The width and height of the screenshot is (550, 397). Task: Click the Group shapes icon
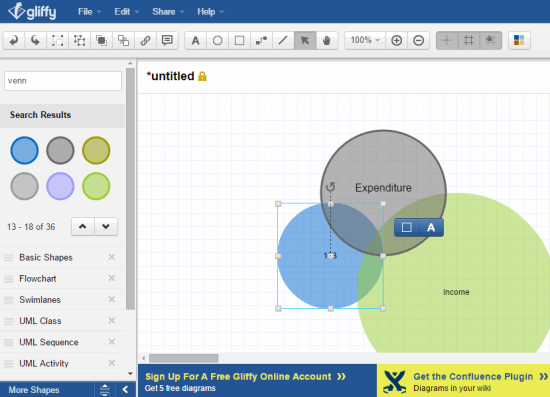[x=58, y=41]
